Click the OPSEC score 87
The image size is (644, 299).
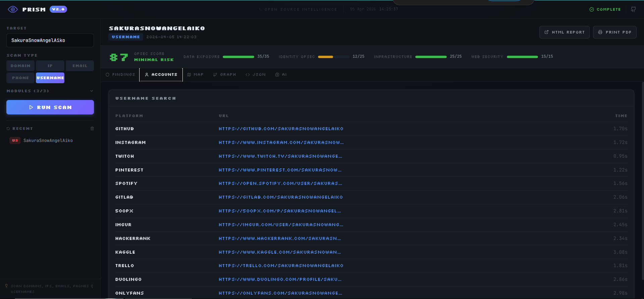click(119, 57)
